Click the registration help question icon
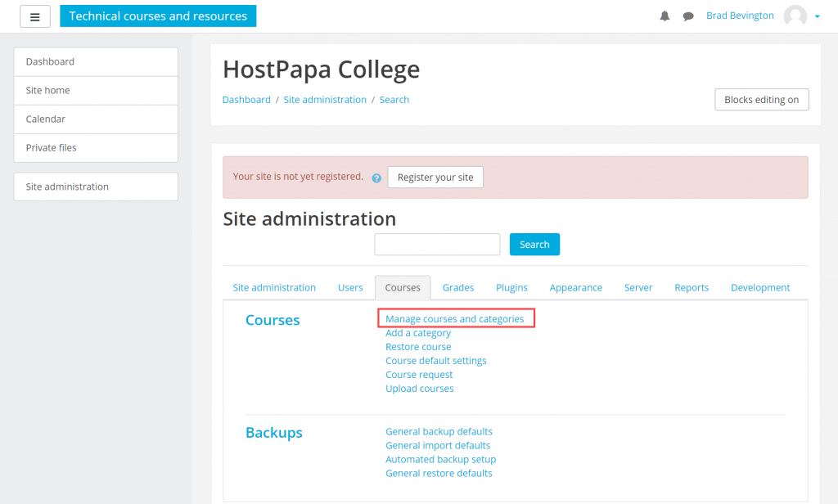The width and height of the screenshot is (838, 504). tap(376, 178)
